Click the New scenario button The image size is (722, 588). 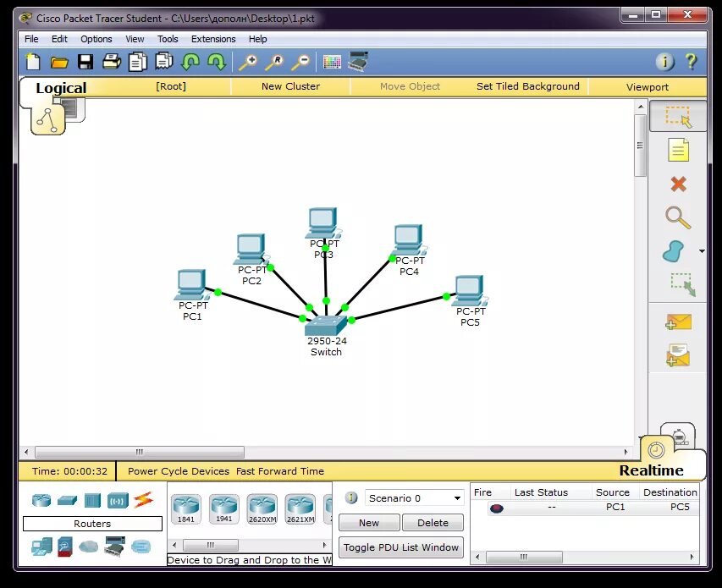click(369, 523)
